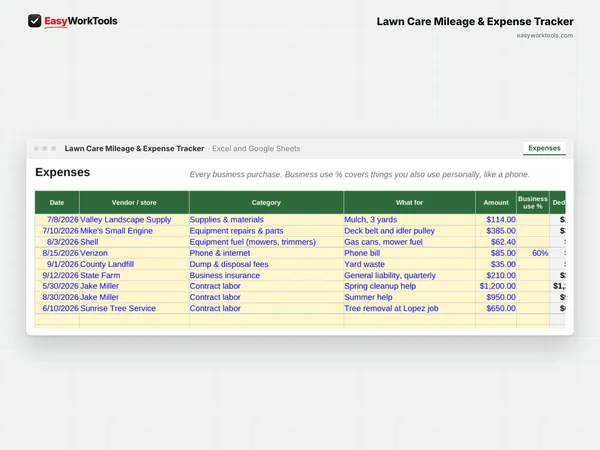Click the Mulch, 3 yards cell

pyautogui.click(x=409, y=220)
